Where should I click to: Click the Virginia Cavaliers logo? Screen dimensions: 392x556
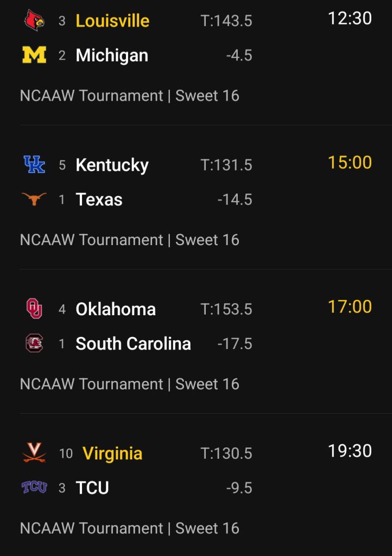coord(34,453)
